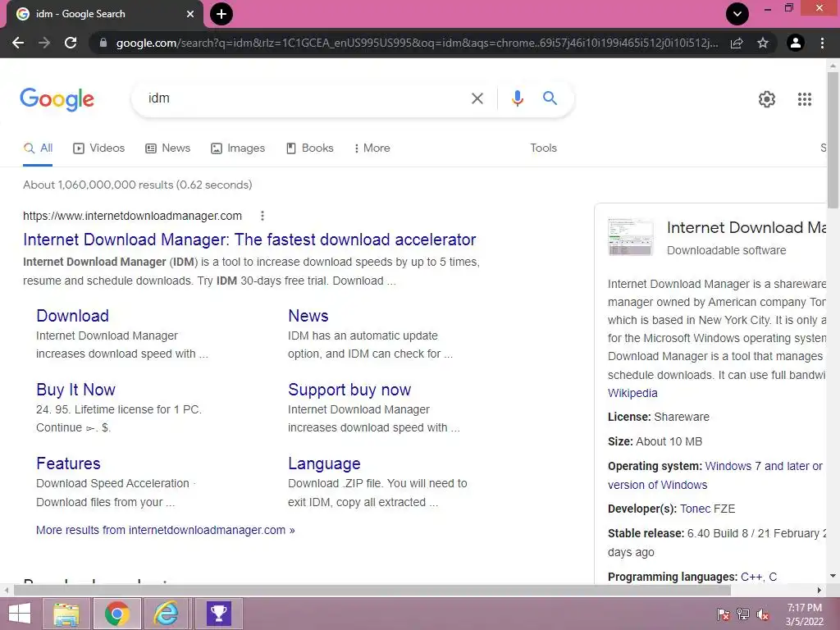Screen dimensions: 840x630
Task: Click the Google logo
Action: pos(57,99)
